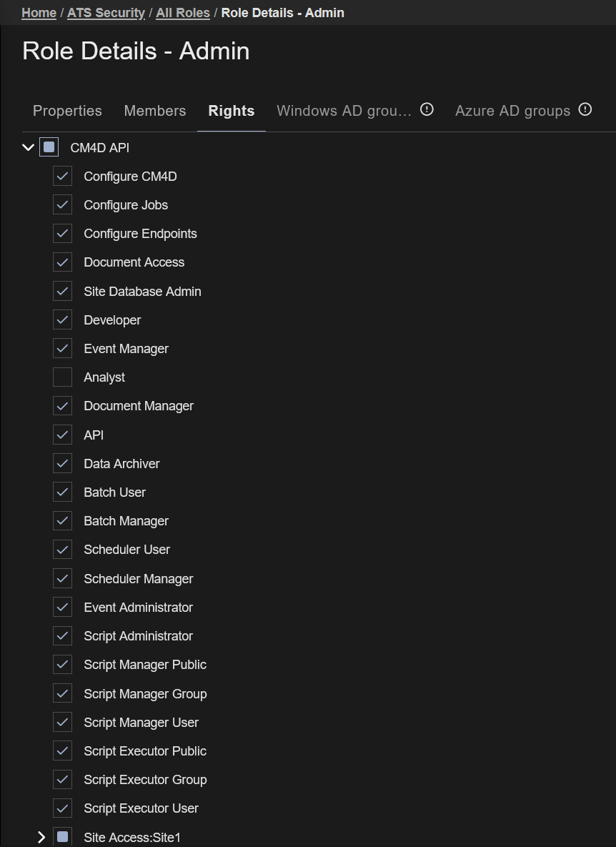Navigate to All Roles breadcrumb link
The width and height of the screenshot is (616, 847).
(183, 13)
